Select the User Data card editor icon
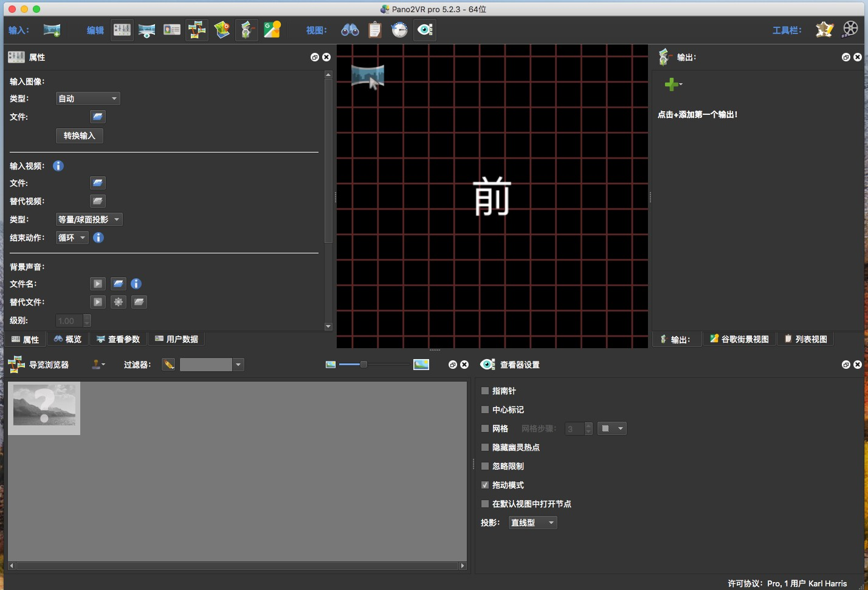The height and width of the screenshot is (590, 868). click(x=172, y=29)
